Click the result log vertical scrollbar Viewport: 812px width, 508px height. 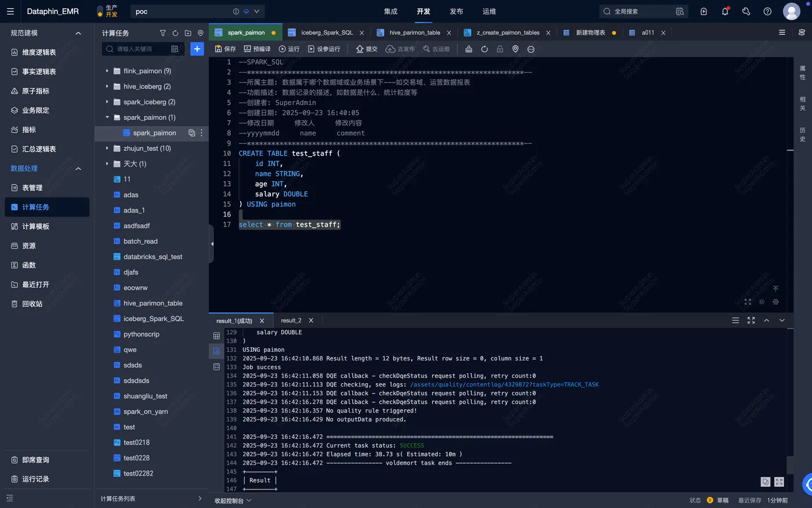pos(790,465)
